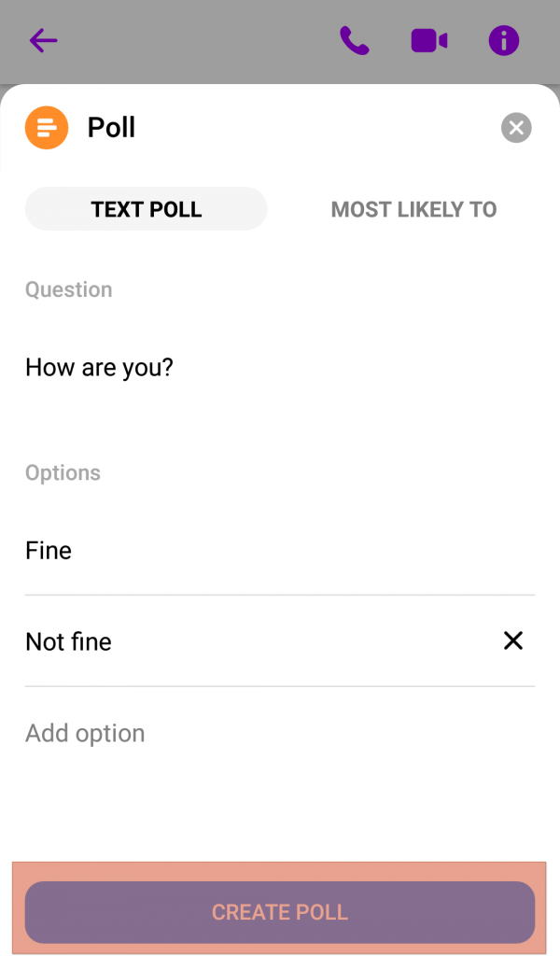Tap 'Add option' to create new choice

(85, 733)
